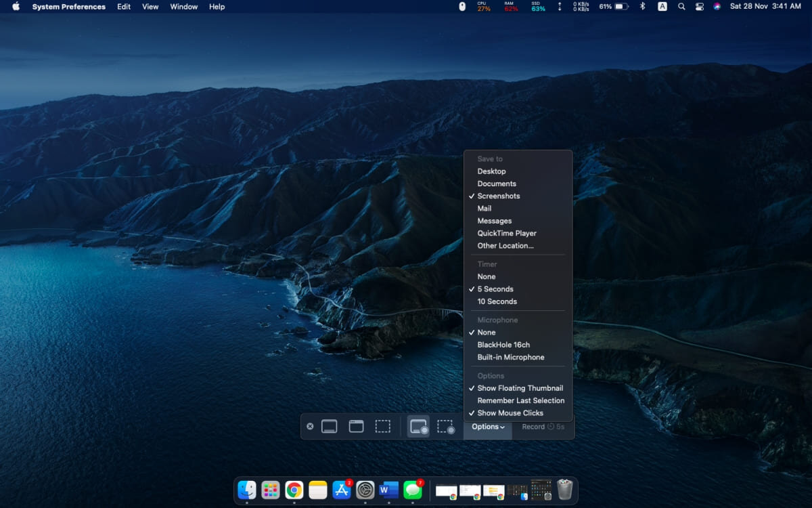Image resolution: width=812 pixels, height=508 pixels.
Task: Open Microsoft Word in the Dock
Action: click(x=389, y=490)
